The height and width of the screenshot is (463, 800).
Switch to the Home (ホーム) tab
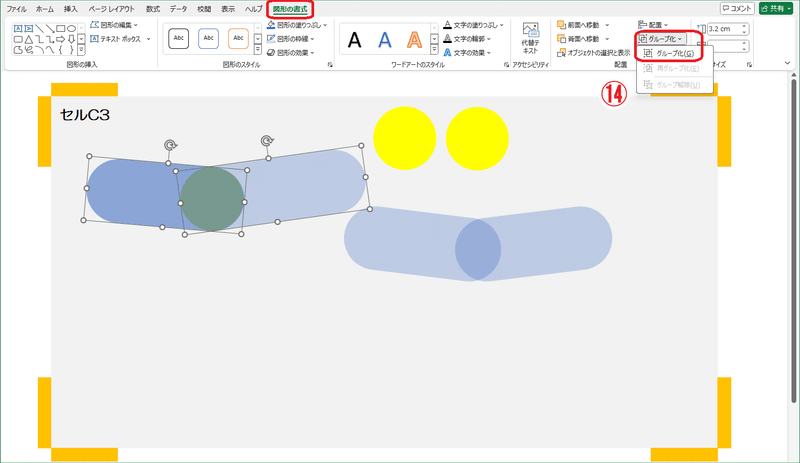[45, 9]
